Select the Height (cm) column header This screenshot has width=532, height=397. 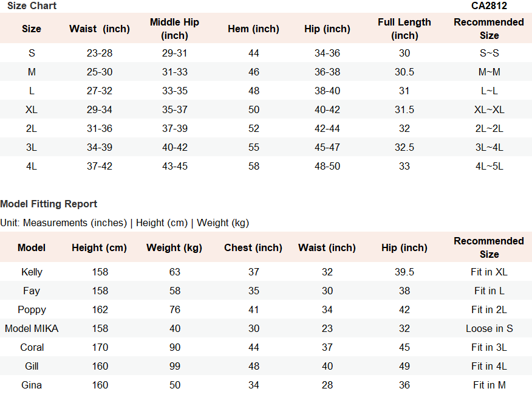pos(100,248)
